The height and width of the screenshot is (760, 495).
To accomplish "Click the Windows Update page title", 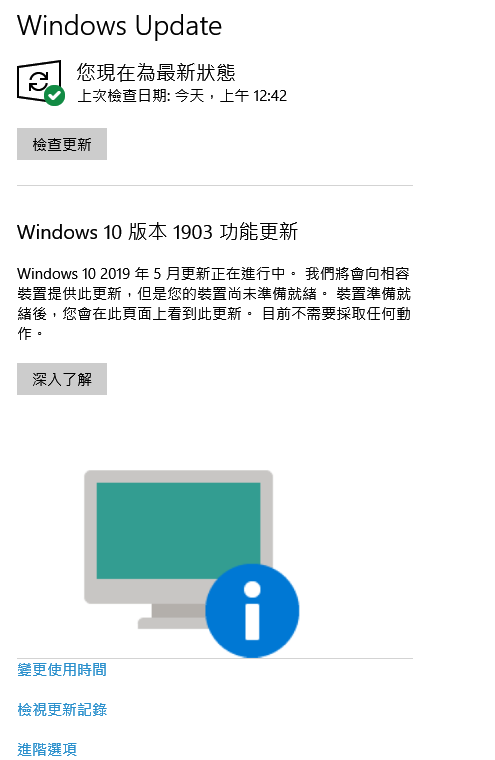I will click(x=119, y=26).
